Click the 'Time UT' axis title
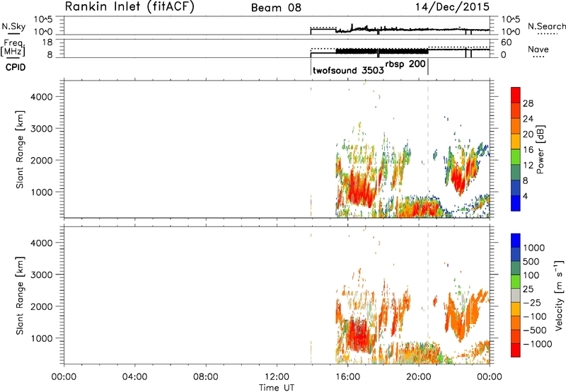566x392 pixels. click(x=277, y=388)
